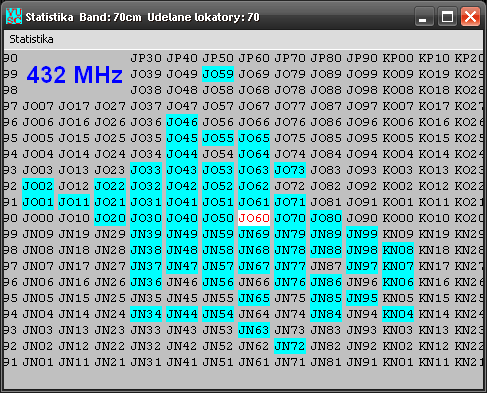
Task: Click locator KN04
Action: [x=398, y=314]
